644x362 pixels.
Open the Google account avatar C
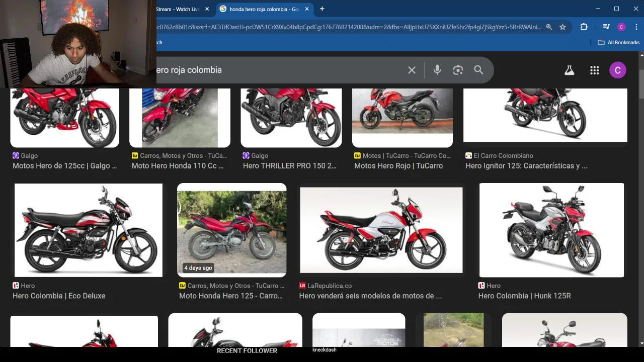tap(618, 70)
